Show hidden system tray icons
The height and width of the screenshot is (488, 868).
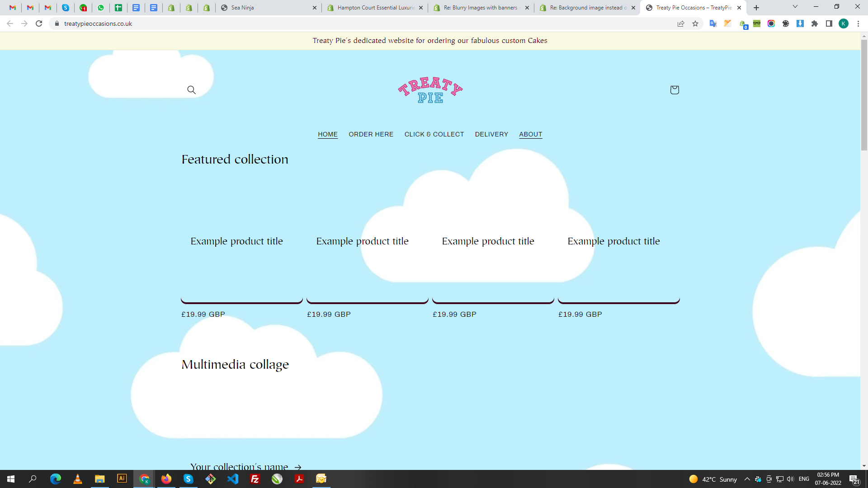(747, 479)
